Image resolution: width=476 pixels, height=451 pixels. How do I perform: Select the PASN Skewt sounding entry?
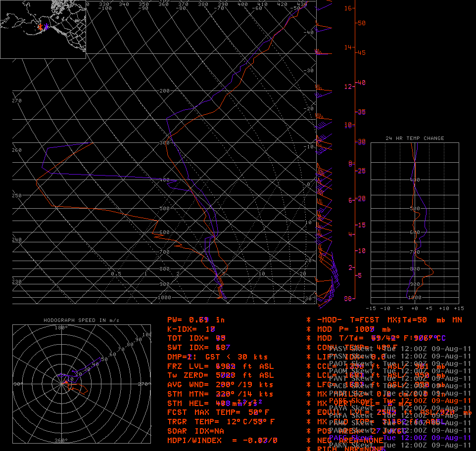tap(400, 356)
